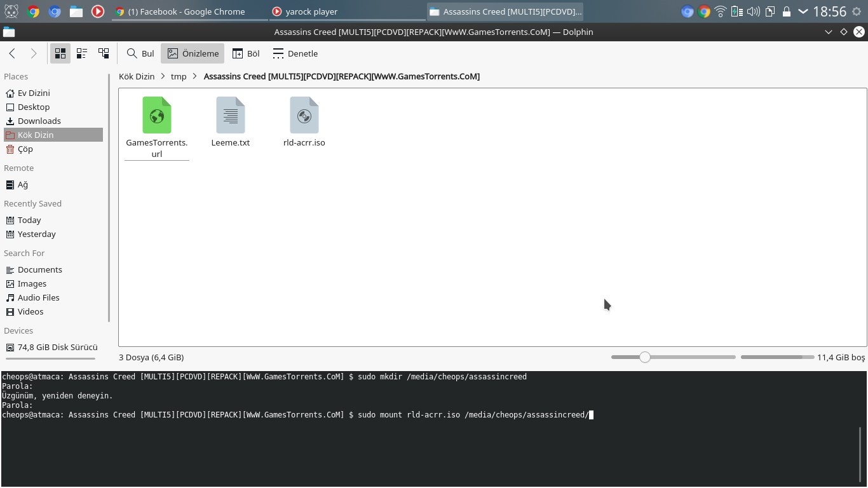Open the rld-acrr.iso file

coord(304,122)
